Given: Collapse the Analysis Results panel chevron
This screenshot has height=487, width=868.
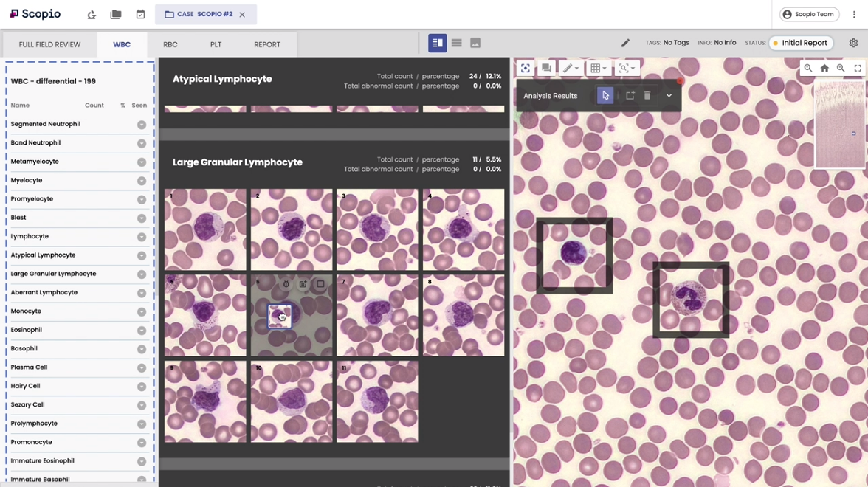Looking at the screenshot, I should [669, 96].
